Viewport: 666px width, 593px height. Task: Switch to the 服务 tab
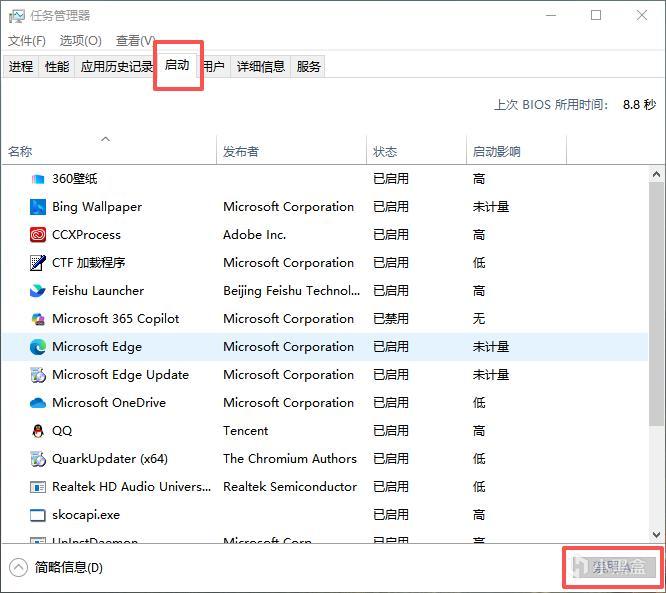click(x=308, y=67)
